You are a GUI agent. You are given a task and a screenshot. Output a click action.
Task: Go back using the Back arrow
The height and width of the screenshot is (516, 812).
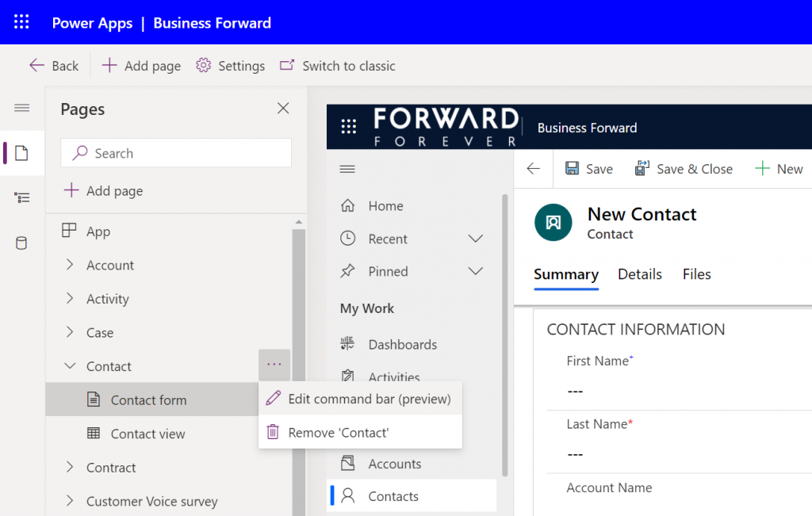(54, 66)
